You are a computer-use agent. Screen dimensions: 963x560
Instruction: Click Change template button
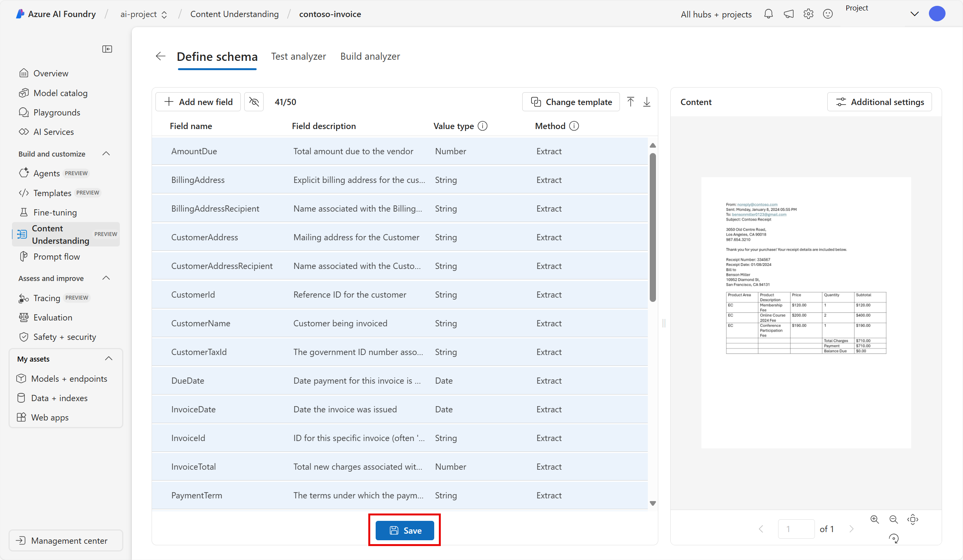pos(571,102)
